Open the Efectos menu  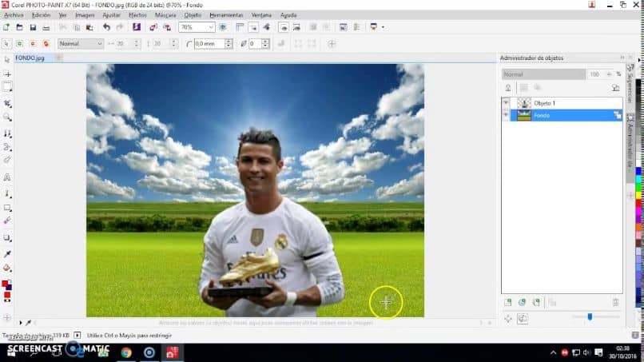pos(137,15)
